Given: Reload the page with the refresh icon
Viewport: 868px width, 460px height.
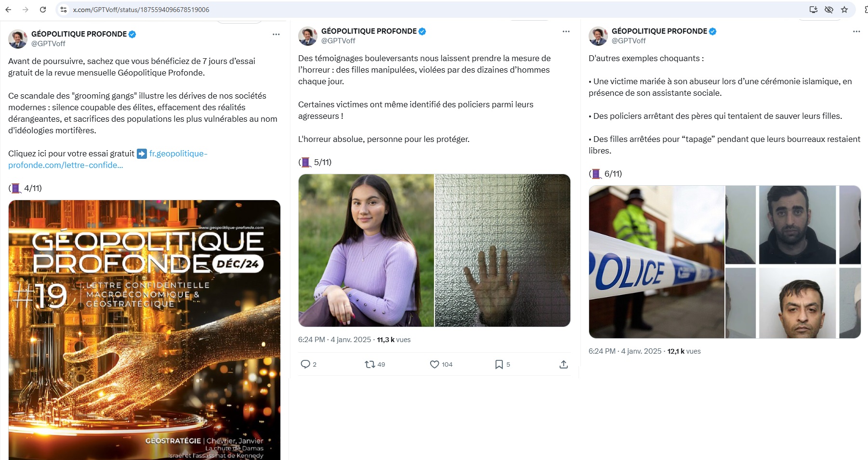Looking at the screenshot, I should pyautogui.click(x=43, y=10).
